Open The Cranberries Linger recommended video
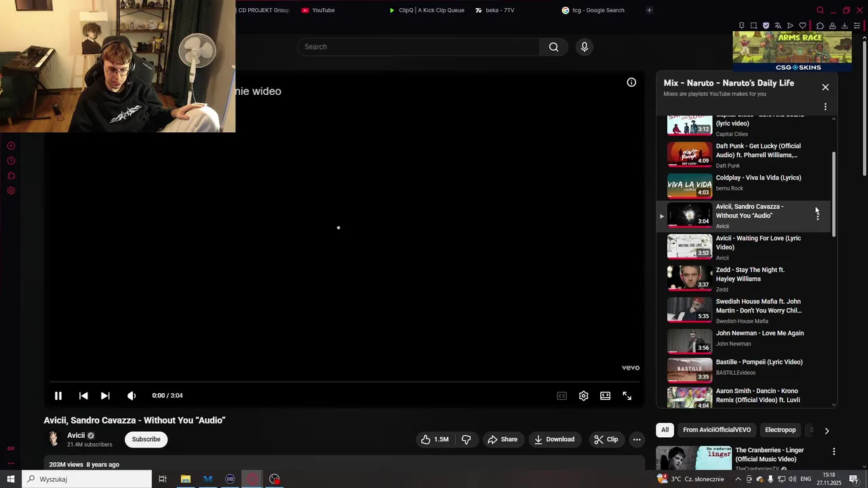Screen dimensions: 868x488 (742, 458)
